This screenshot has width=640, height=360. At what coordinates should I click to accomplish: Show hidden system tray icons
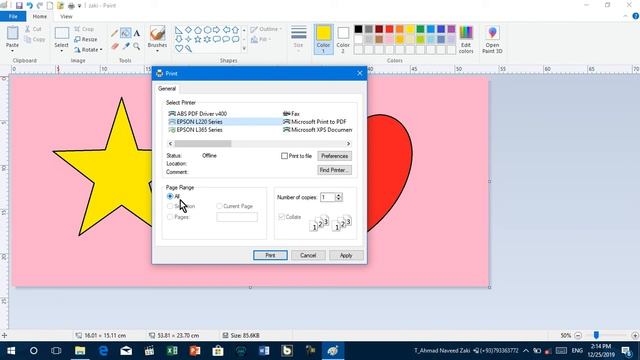tap(526, 351)
